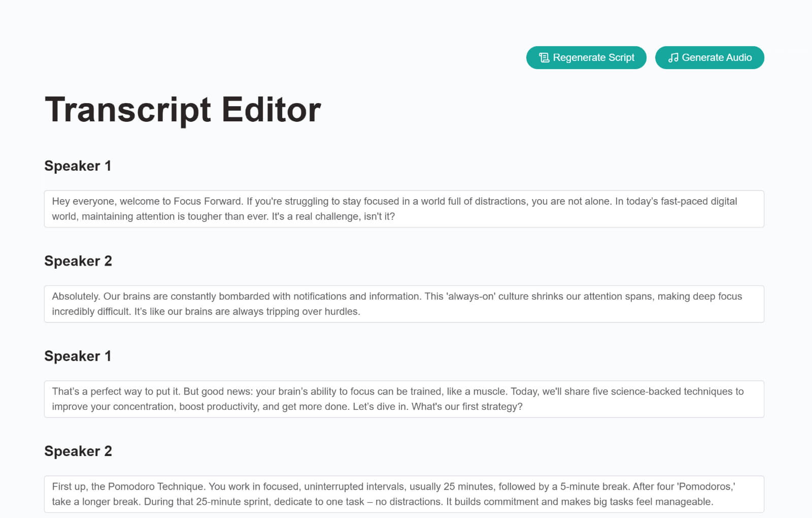Click the music note icon in Generate Audio
The height and width of the screenshot is (518, 812).
coord(673,58)
